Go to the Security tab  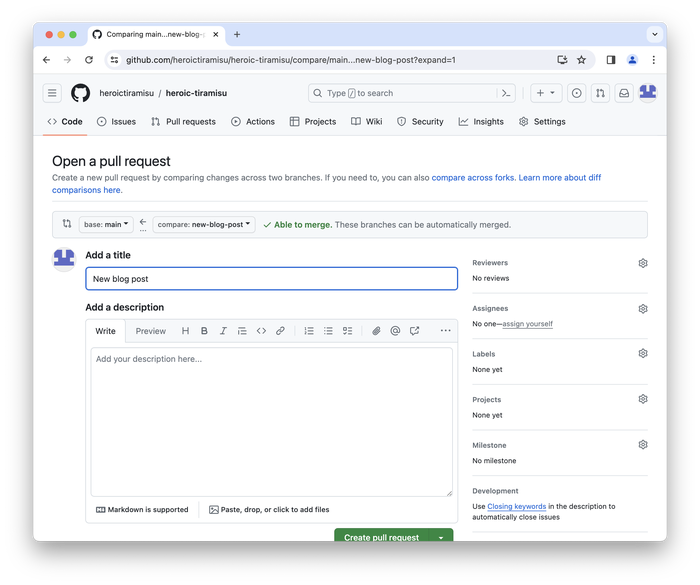(x=420, y=121)
